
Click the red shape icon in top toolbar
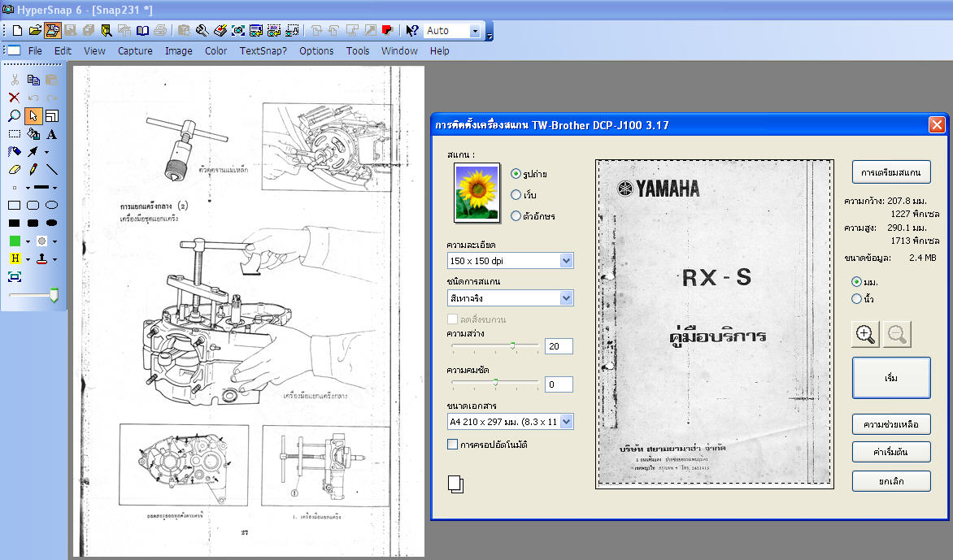(x=387, y=30)
